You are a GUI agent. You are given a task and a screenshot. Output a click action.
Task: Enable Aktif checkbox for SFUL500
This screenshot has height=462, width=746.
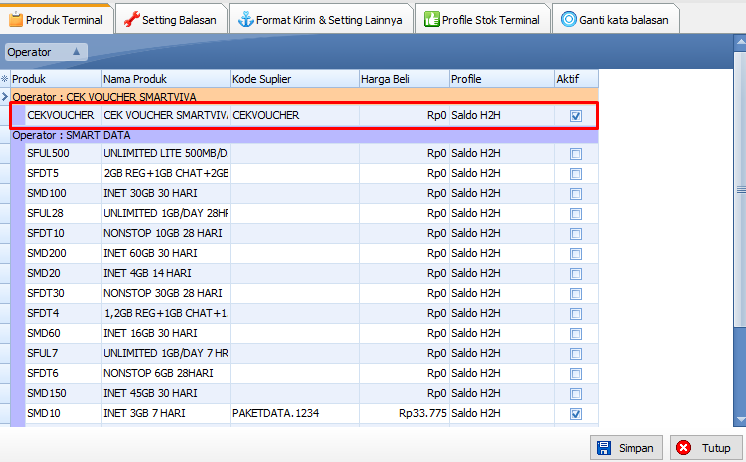click(x=576, y=154)
